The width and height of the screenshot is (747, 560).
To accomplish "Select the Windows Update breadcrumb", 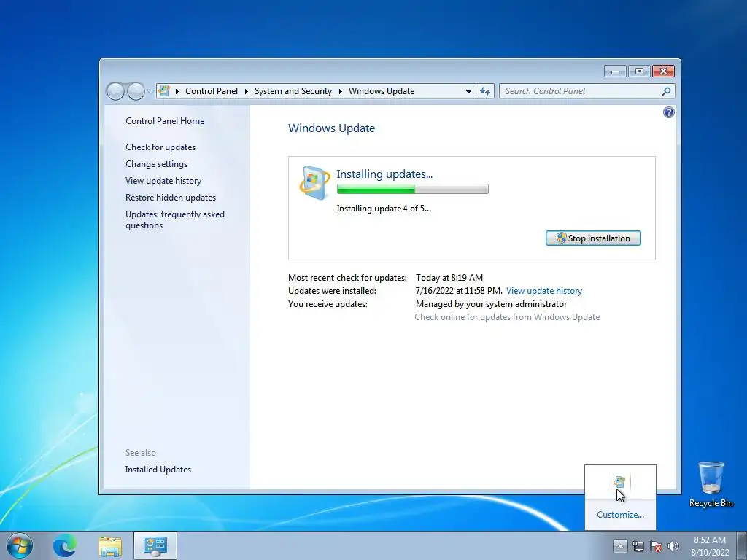I will pos(382,91).
